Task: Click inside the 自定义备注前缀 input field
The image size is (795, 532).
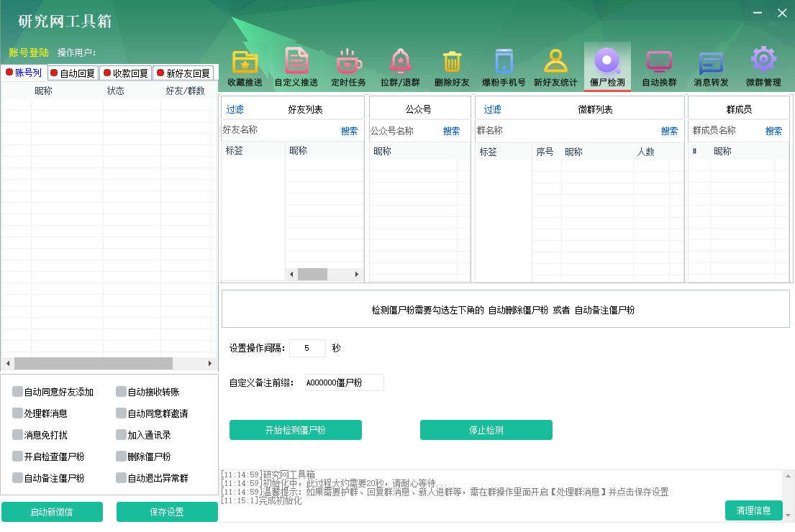Action: pos(343,382)
